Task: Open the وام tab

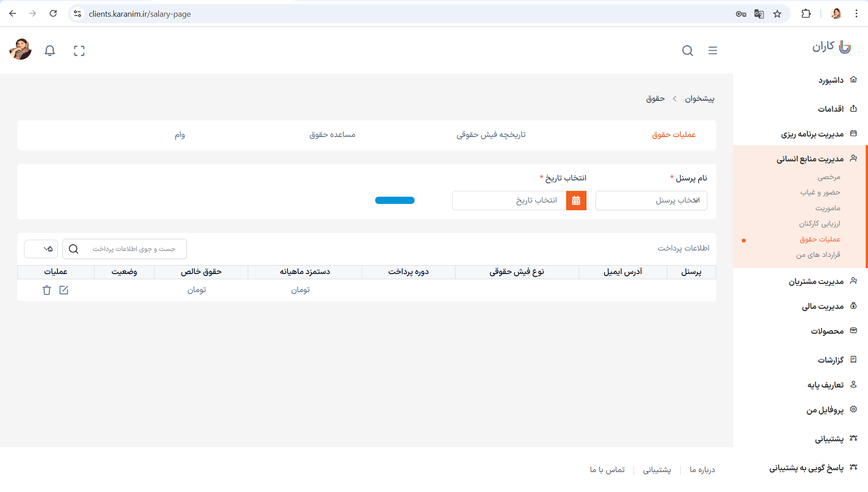Action: (180, 135)
